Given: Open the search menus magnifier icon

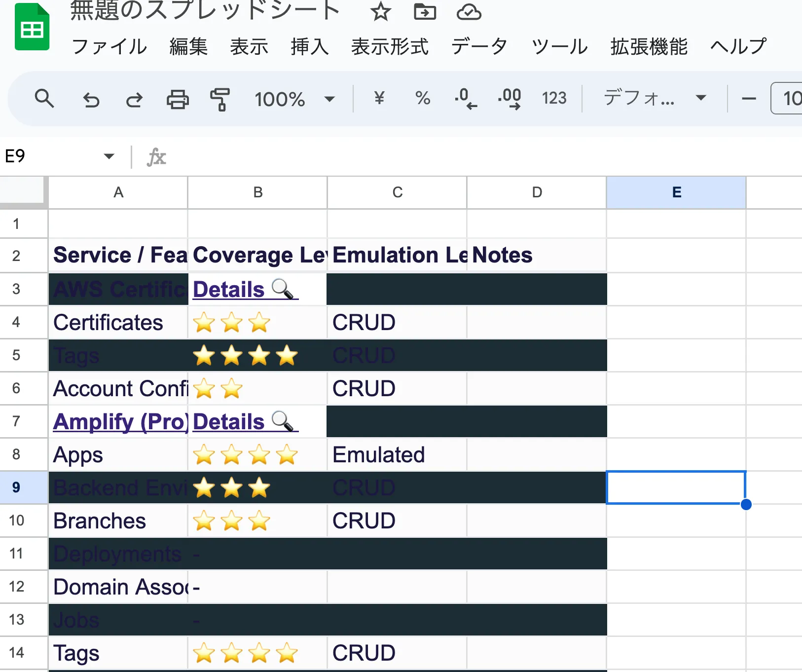Looking at the screenshot, I should [x=44, y=99].
